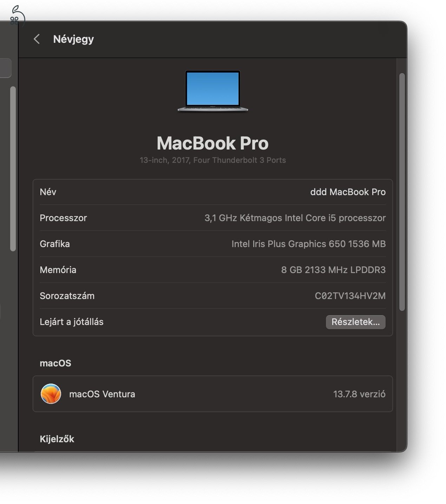446x504 pixels.
Task: Click the macOS Ventura version row
Action: coord(212,394)
